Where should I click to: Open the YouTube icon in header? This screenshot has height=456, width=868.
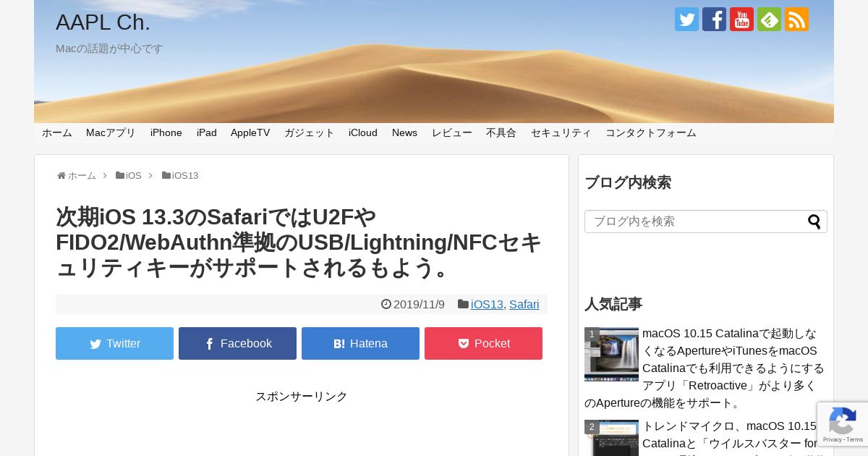(x=741, y=20)
